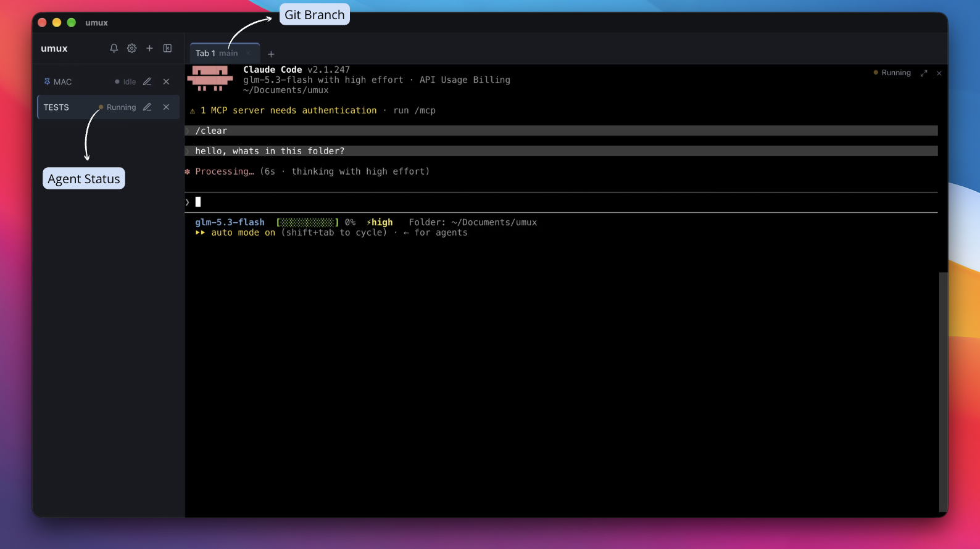This screenshot has width=980, height=549.
Task: Collapse the sidebar panel
Action: 167,48
